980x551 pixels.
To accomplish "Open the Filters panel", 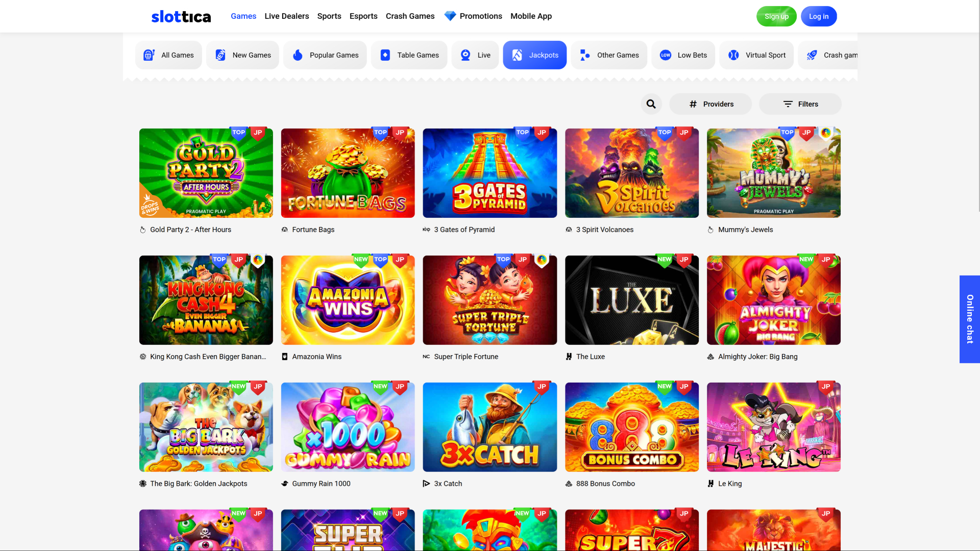I will (800, 104).
